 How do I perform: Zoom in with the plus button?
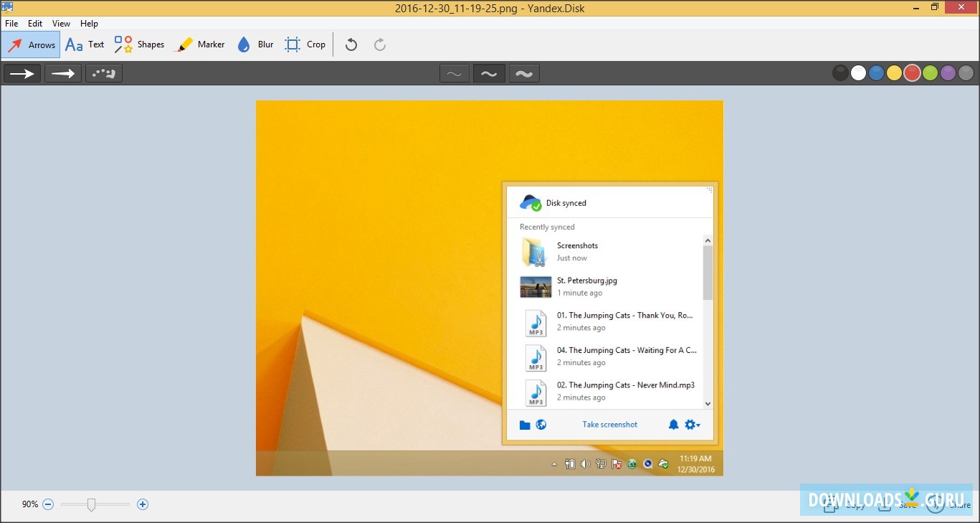click(143, 504)
